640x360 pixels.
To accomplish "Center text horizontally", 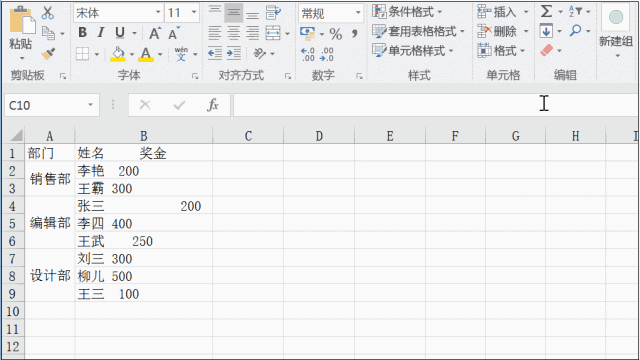I will [x=233, y=33].
